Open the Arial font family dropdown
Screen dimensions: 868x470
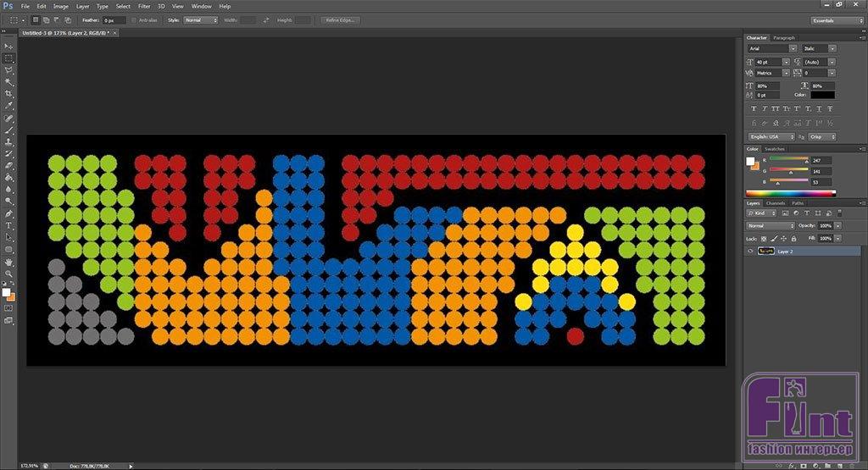(772, 49)
